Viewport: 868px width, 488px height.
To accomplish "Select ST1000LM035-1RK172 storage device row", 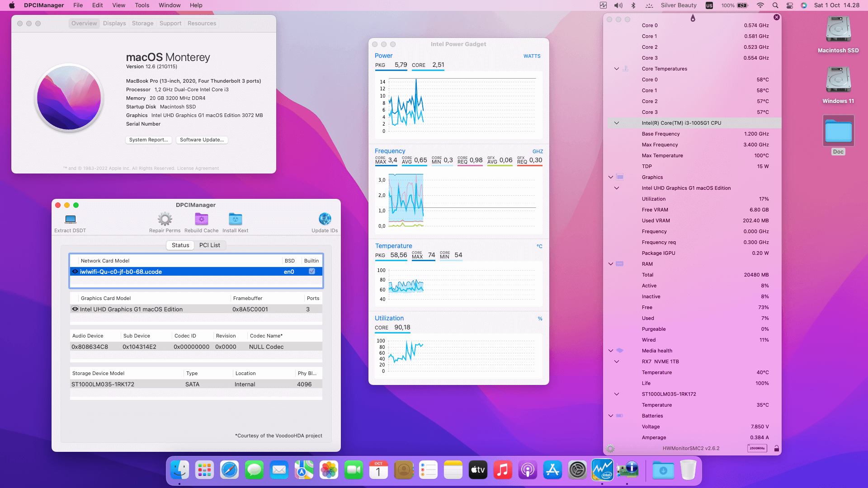I will (196, 384).
